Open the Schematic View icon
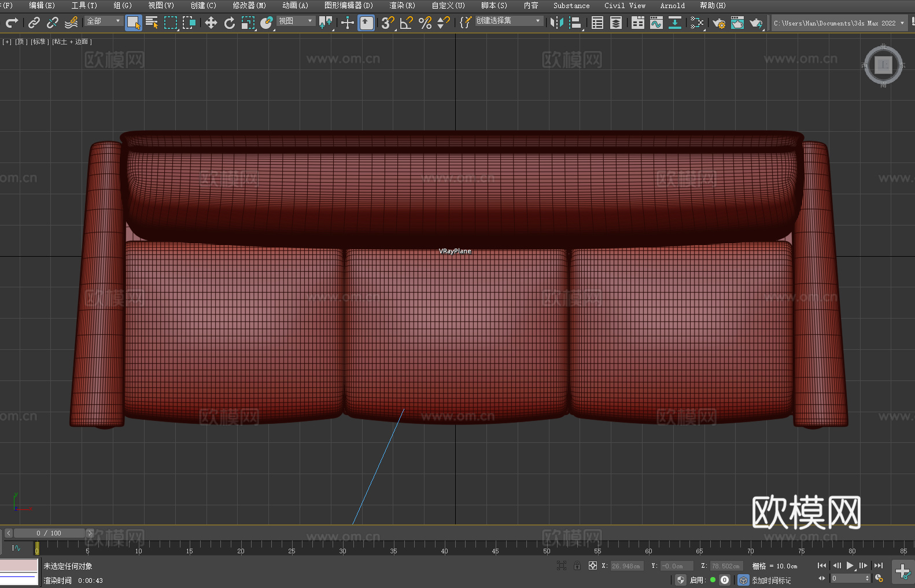The height and width of the screenshot is (588, 915). tap(675, 23)
